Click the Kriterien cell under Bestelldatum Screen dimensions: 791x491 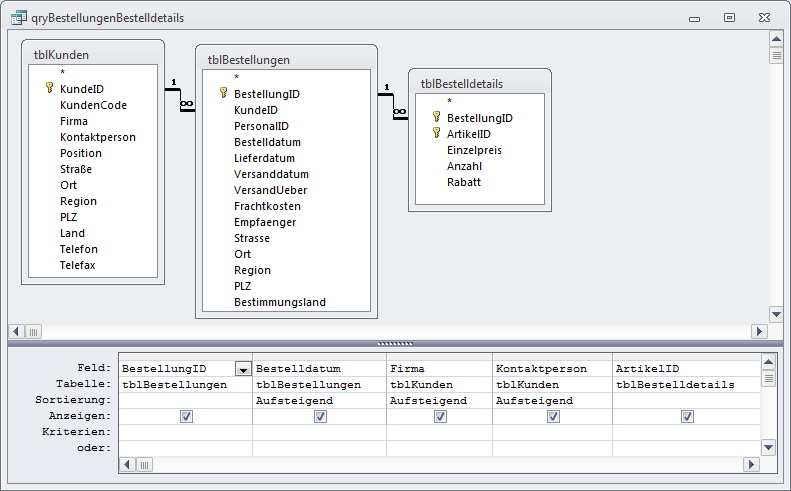pyautogui.click(x=320, y=432)
